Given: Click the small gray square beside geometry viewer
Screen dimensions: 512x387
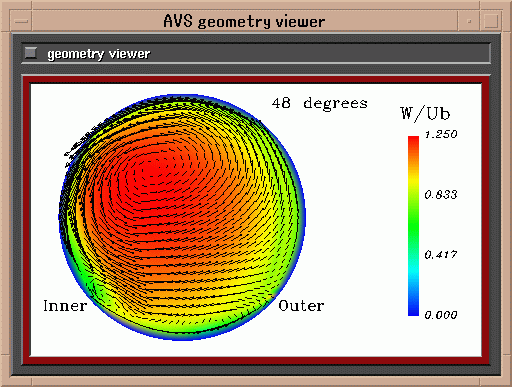Looking at the screenshot, I should 31,53.
